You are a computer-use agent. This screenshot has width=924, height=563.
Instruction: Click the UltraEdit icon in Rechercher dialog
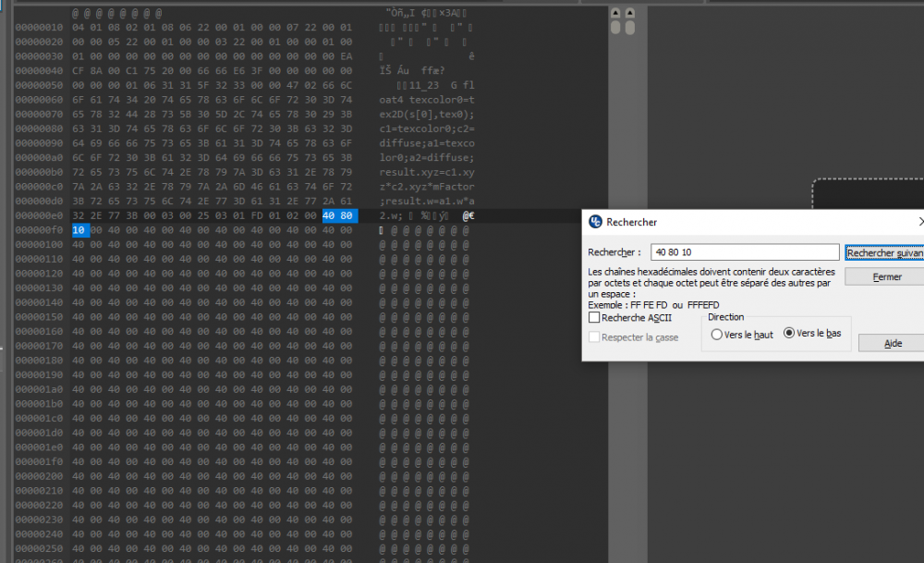pos(595,222)
